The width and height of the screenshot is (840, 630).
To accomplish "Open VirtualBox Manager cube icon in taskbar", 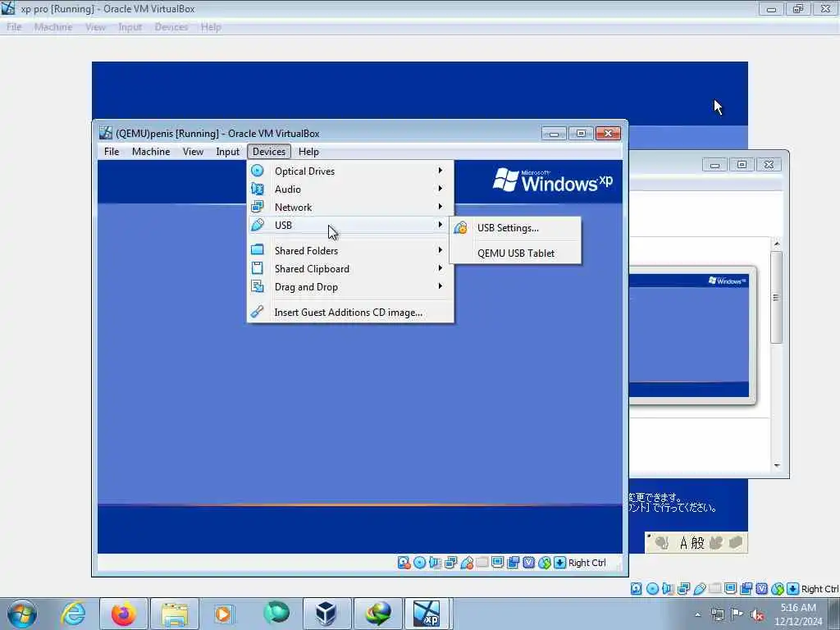I will click(326, 614).
